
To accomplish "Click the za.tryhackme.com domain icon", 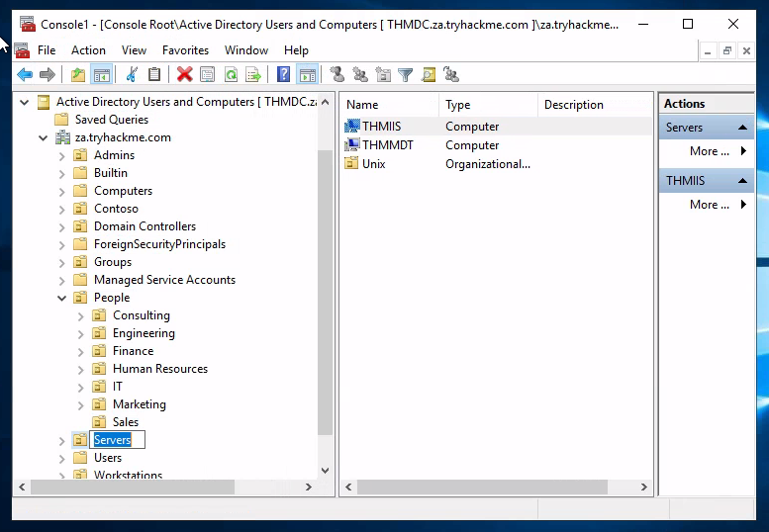I will (62, 137).
